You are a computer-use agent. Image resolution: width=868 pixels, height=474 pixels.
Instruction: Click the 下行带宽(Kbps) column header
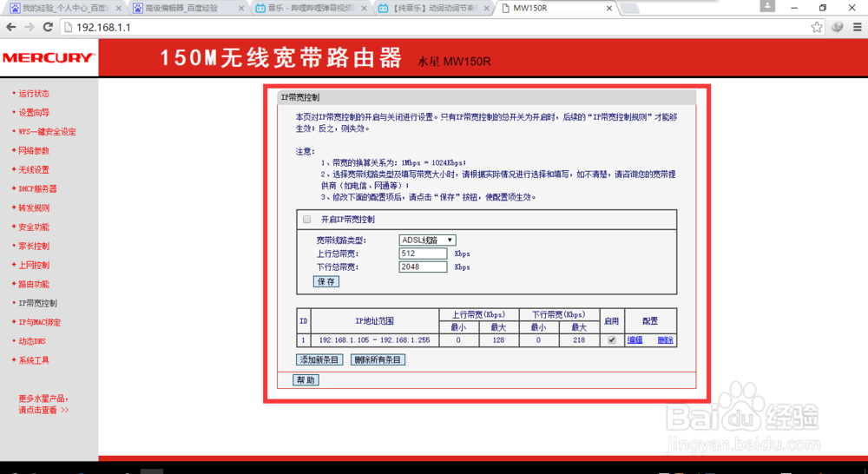pos(558,314)
